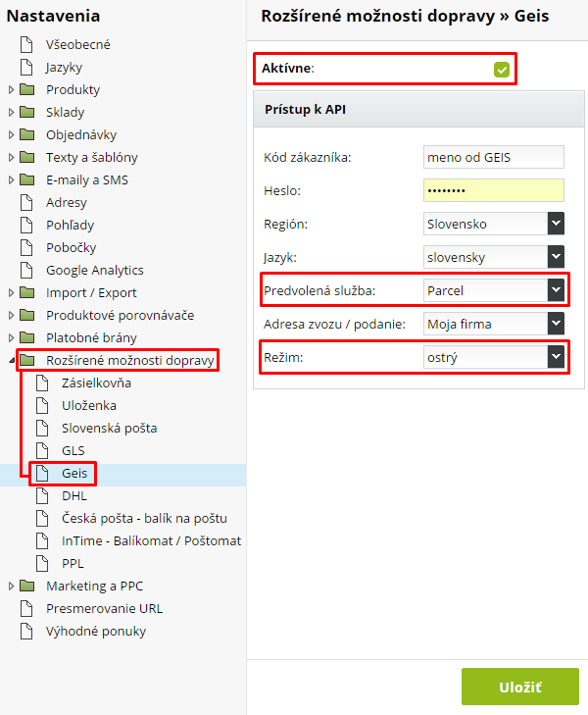Open the Slovenská pošta settings item
588x715 pixels.
pos(109,428)
